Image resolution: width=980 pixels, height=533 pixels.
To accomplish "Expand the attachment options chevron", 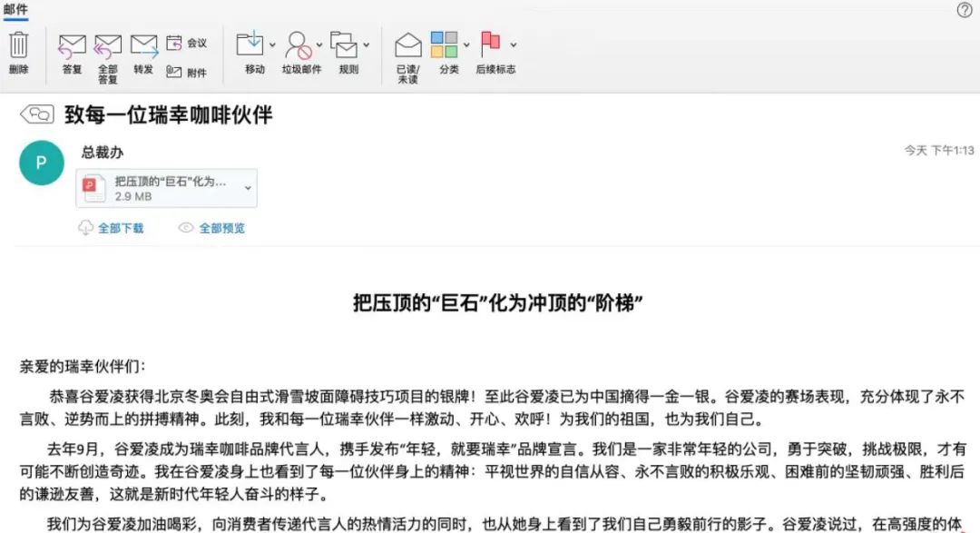I will (248, 188).
